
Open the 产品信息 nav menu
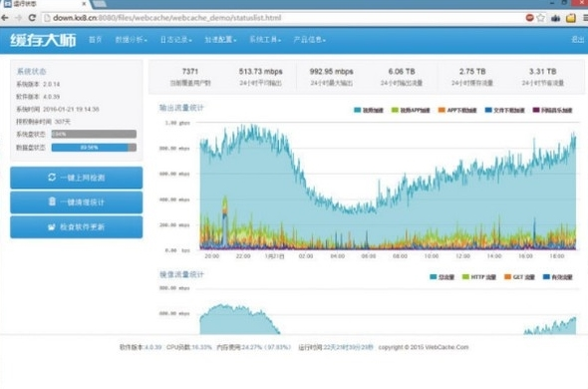(x=309, y=40)
